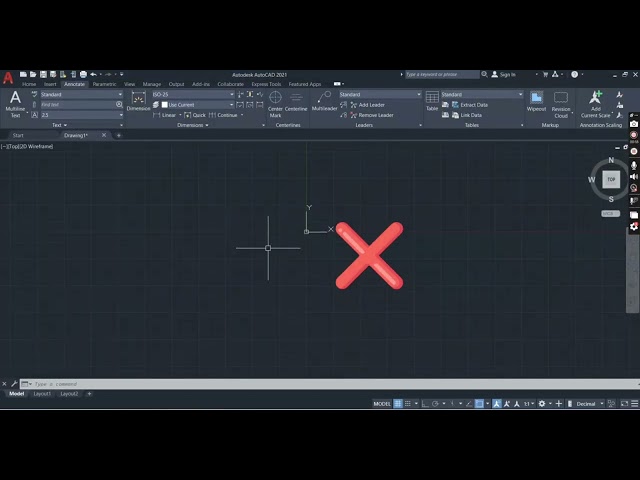Toggle object snap square icon in status bar
Screen dimensions: 640x480
[x=479, y=404]
